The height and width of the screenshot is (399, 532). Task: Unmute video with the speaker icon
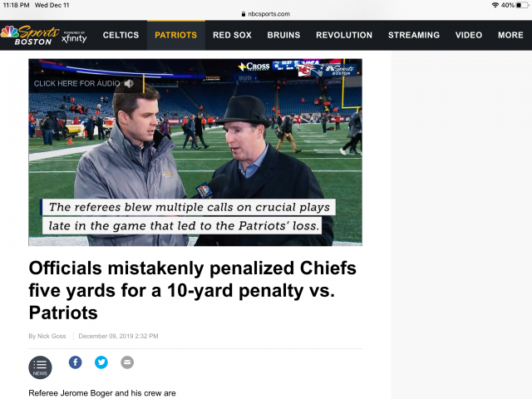pyautogui.click(x=129, y=83)
